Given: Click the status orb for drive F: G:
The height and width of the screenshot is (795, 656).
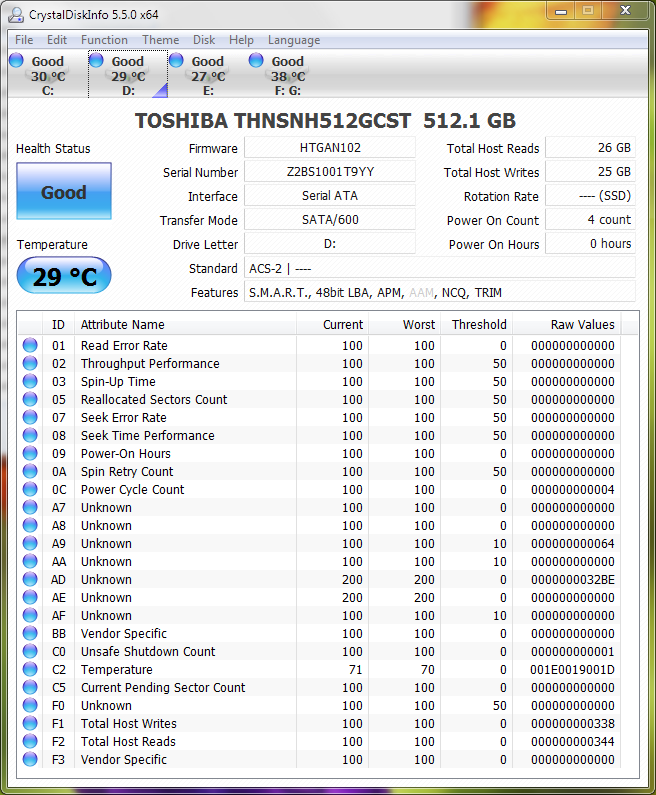Looking at the screenshot, I should [256, 61].
